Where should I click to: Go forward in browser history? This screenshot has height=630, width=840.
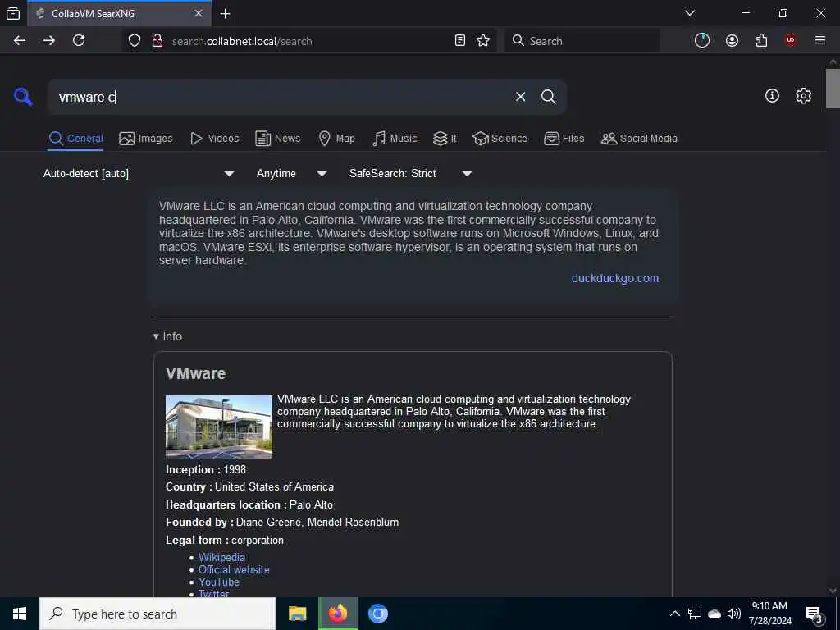[49, 41]
